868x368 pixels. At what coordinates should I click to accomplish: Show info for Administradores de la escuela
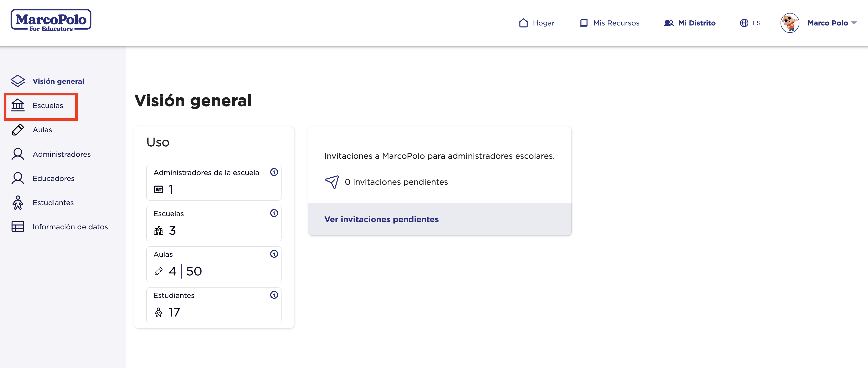pyautogui.click(x=274, y=172)
